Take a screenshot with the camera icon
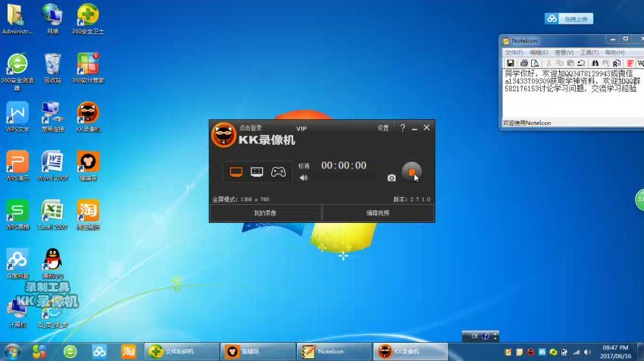 pos(392,177)
